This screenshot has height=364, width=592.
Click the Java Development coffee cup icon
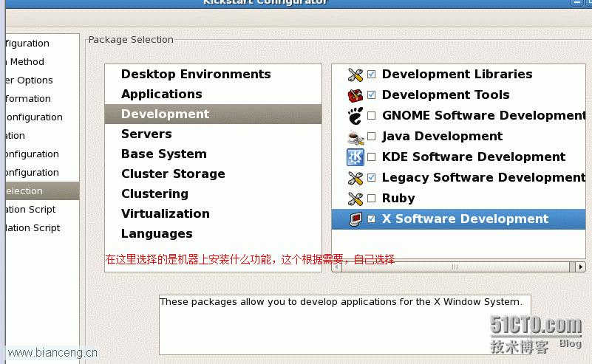[x=355, y=137]
